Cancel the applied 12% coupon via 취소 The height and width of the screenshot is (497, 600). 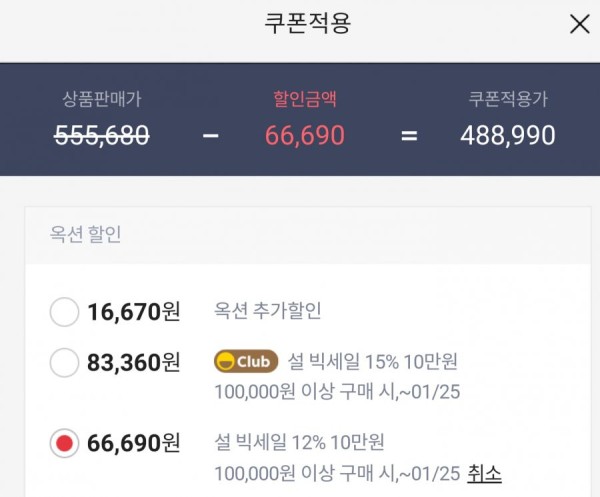coord(484,474)
